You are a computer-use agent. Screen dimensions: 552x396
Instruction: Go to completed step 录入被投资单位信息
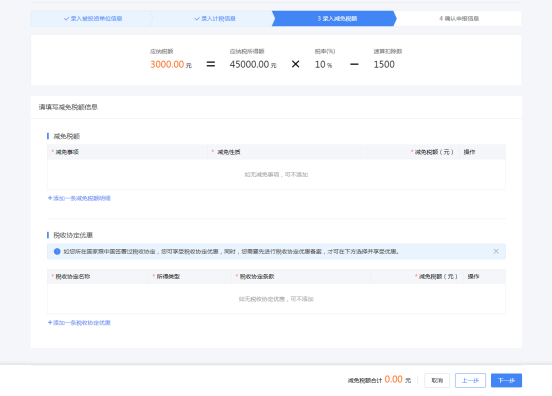click(93, 19)
